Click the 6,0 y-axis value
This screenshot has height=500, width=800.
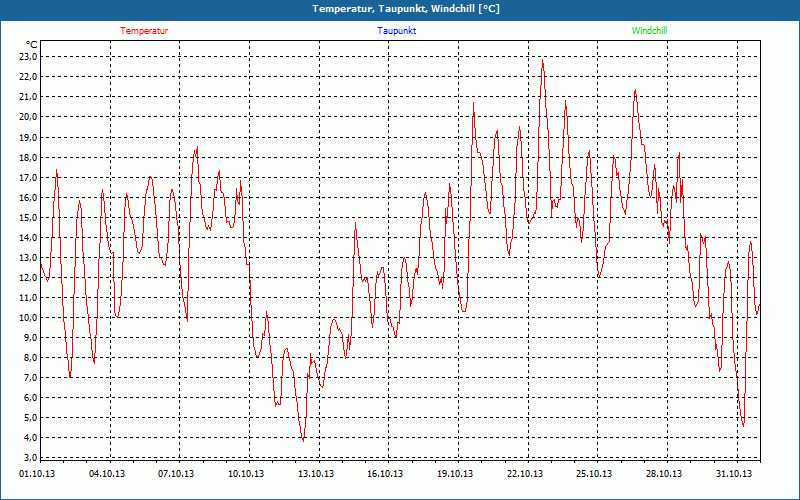(x=31, y=398)
